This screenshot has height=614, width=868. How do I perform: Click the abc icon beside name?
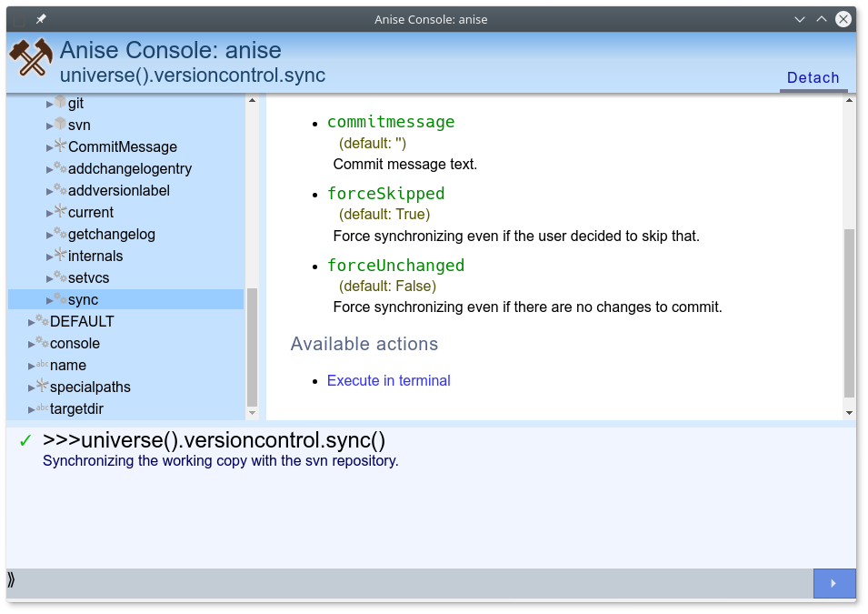click(x=42, y=364)
